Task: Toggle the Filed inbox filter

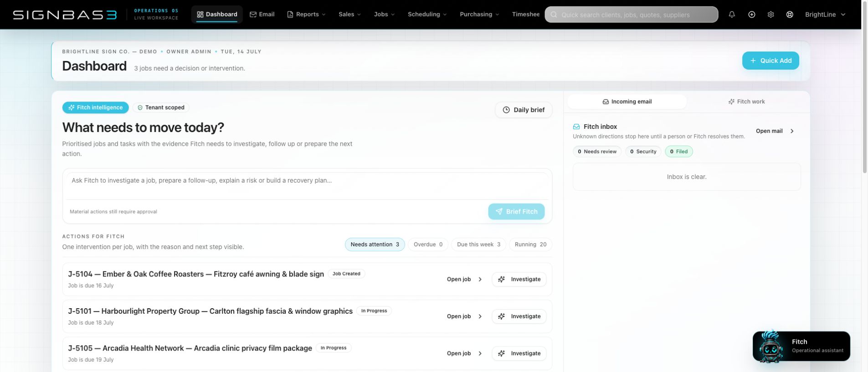Action: pyautogui.click(x=678, y=152)
